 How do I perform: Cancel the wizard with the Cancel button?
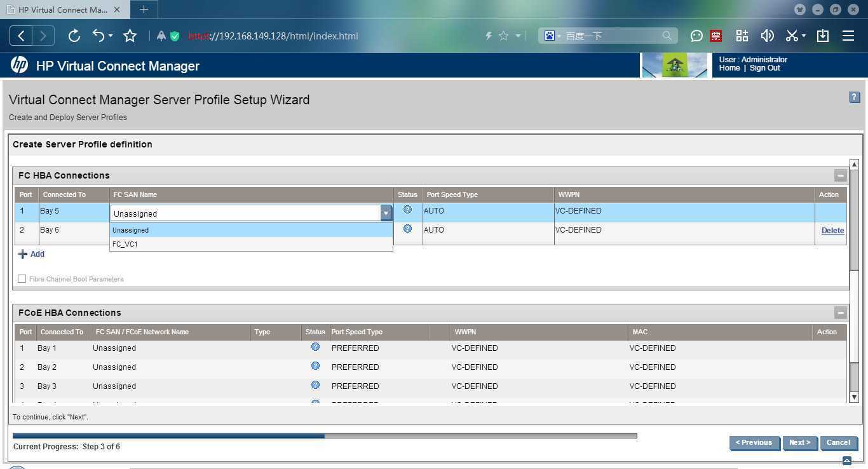[838, 443]
